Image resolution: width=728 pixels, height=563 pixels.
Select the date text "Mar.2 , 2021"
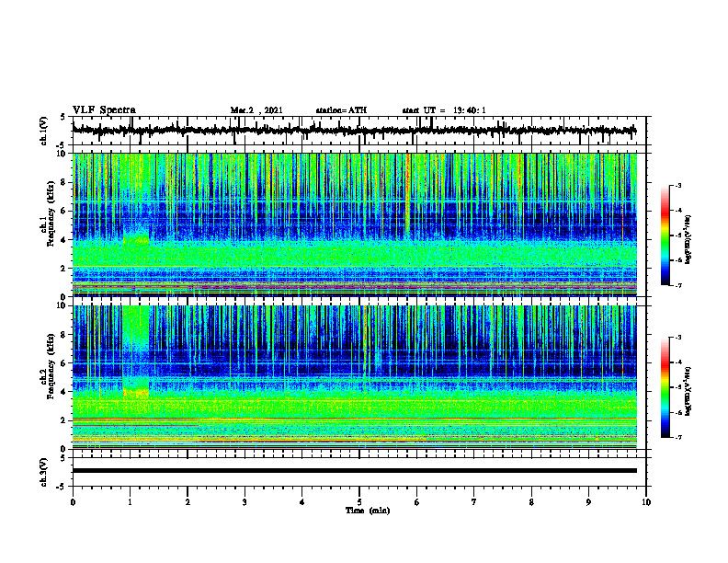[x=256, y=110]
